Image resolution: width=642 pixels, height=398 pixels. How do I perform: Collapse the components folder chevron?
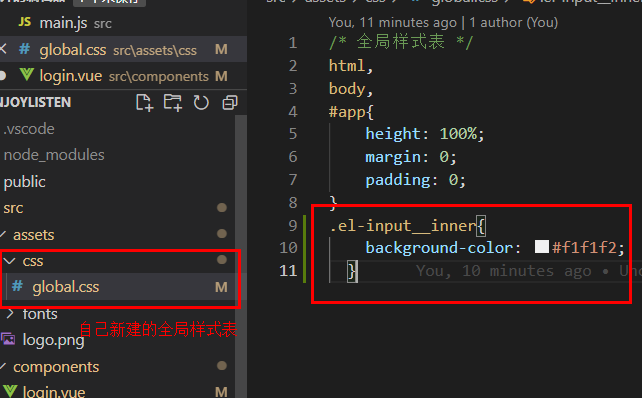[3, 366]
